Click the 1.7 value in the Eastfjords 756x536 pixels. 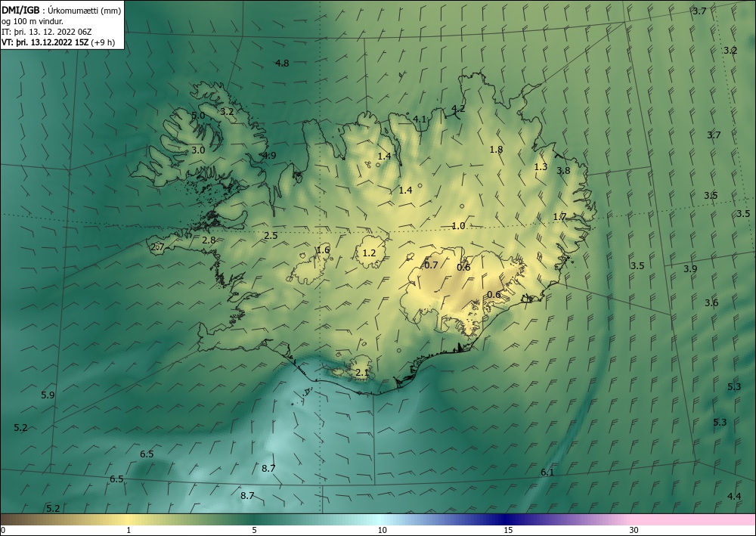[x=559, y=217]
